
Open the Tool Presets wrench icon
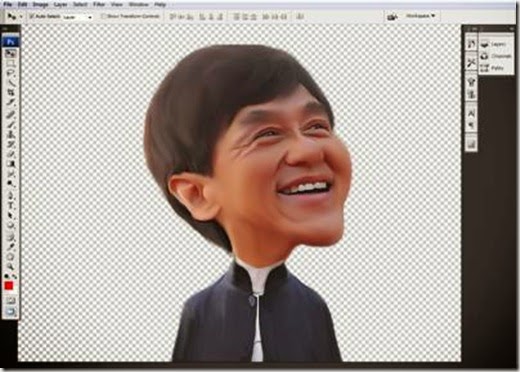tap(471, 62)
